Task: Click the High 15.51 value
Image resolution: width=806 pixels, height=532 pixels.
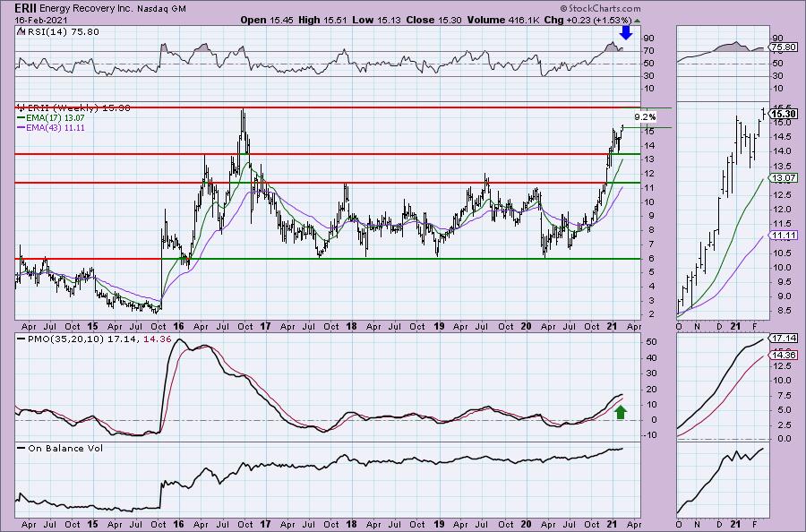Action: pyautogui.click(x=322, y=20)
